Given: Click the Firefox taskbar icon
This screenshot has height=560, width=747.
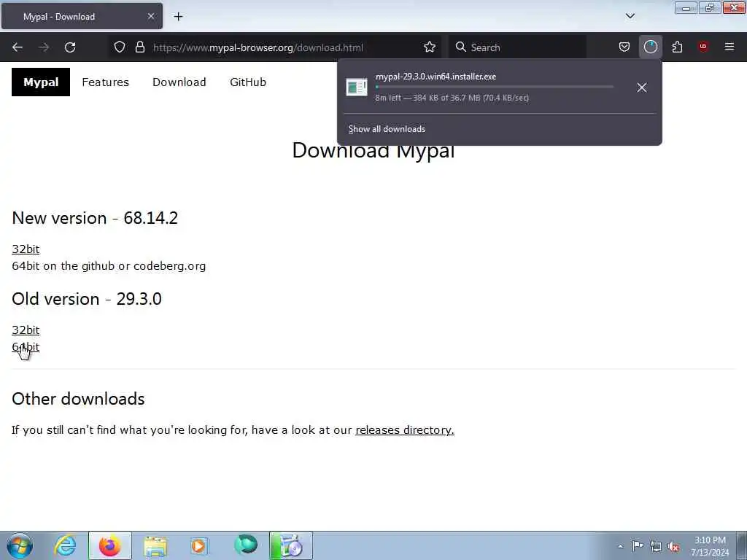Looking at the screenshot, I should [x=109, y=545].
